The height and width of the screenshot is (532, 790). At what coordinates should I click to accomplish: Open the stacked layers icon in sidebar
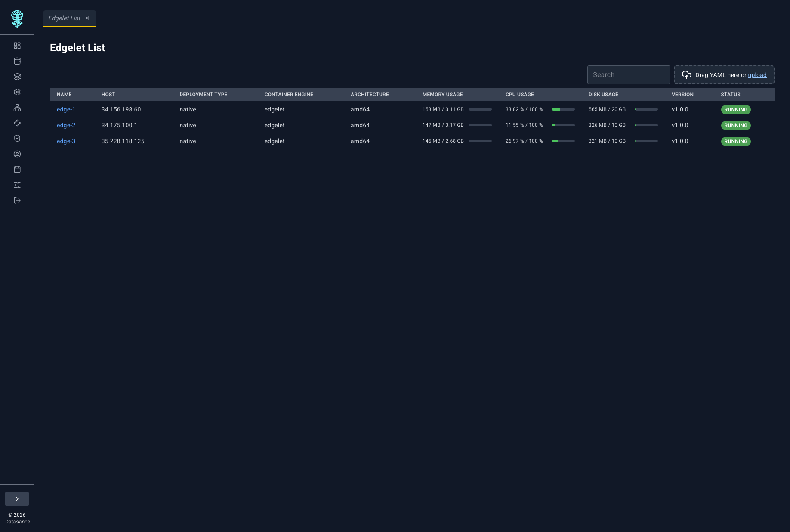(x=17, y=77)
